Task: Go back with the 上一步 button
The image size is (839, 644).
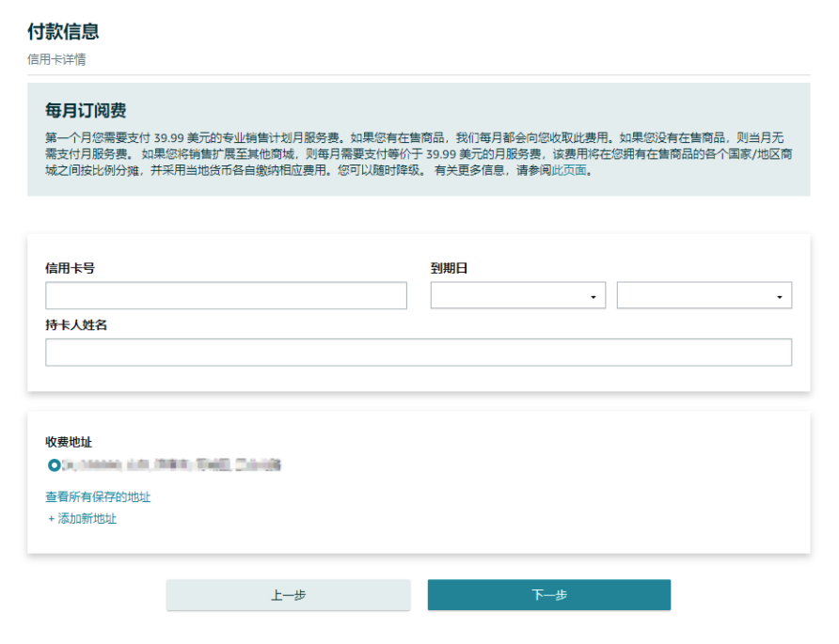Action: tap(288, 595)
